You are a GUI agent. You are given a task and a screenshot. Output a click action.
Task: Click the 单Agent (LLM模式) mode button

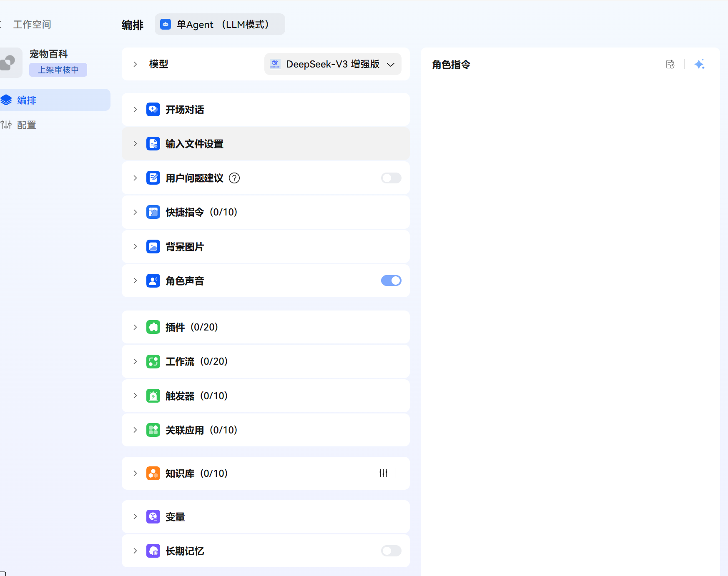[x=220, y=24]
